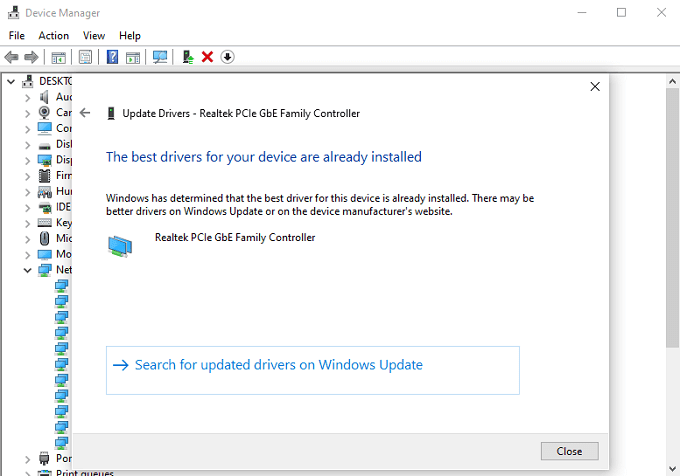The width and height of the screenshot is (680, 476).
Task: Open the File menu
Action: click(x=16, y=36)
